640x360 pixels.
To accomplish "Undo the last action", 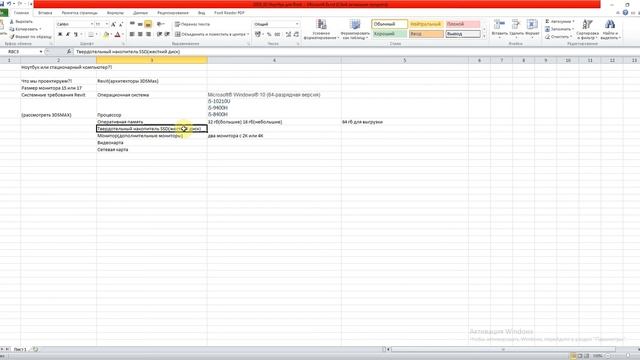I will pos(9,4).
